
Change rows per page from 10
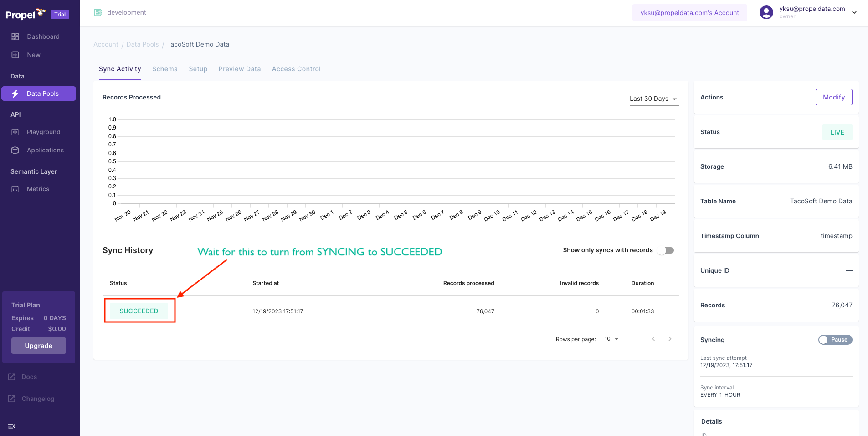coord(611,339)
